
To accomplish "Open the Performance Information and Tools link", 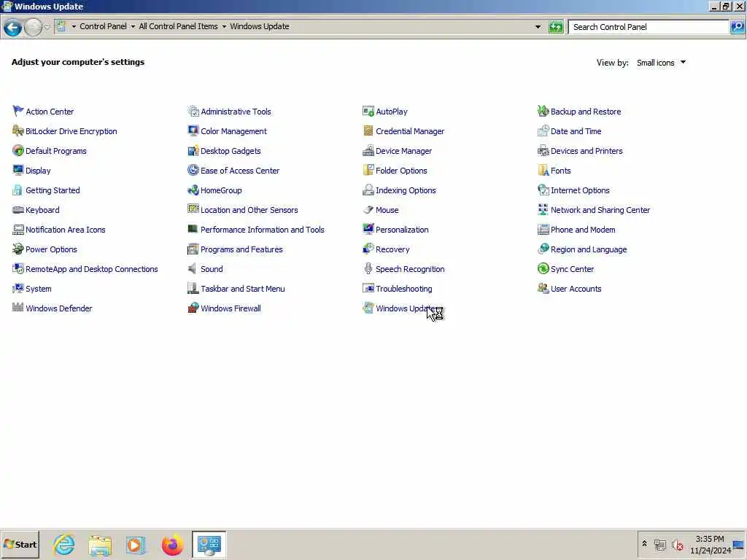I will point(263,230).
